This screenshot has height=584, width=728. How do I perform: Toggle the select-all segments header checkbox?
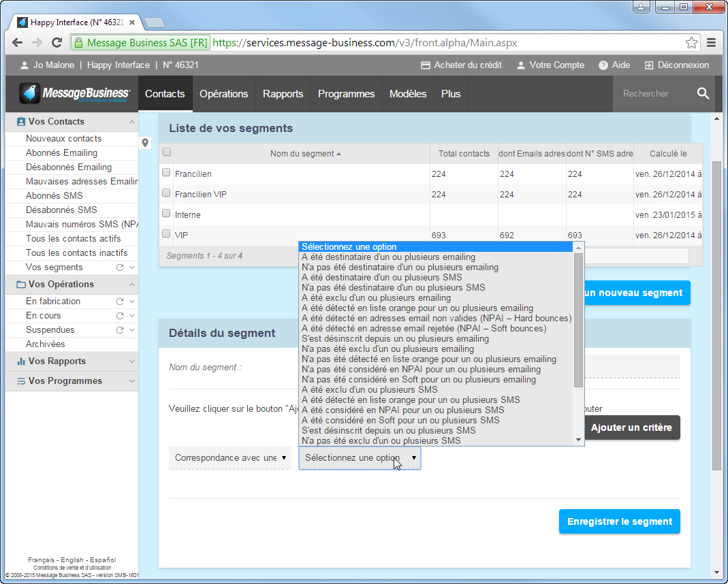pos(167,152)
